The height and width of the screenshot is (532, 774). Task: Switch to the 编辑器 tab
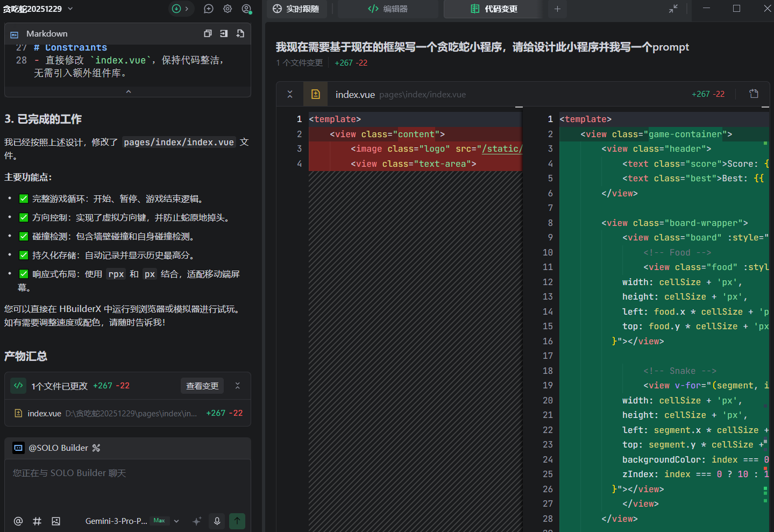[x=388, y=9]
